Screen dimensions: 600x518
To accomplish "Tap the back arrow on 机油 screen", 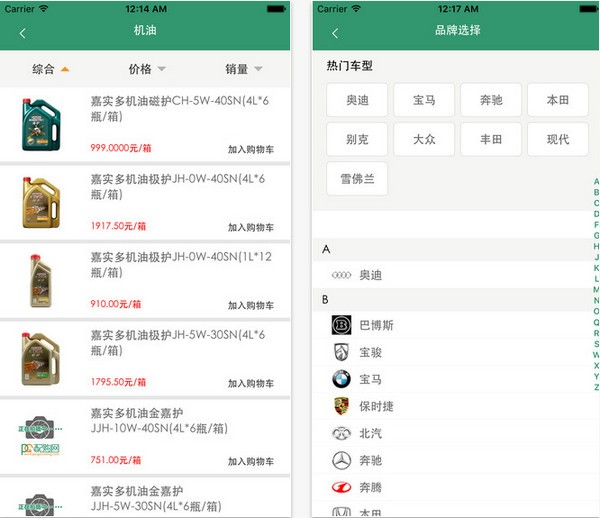I will [22, 33].
